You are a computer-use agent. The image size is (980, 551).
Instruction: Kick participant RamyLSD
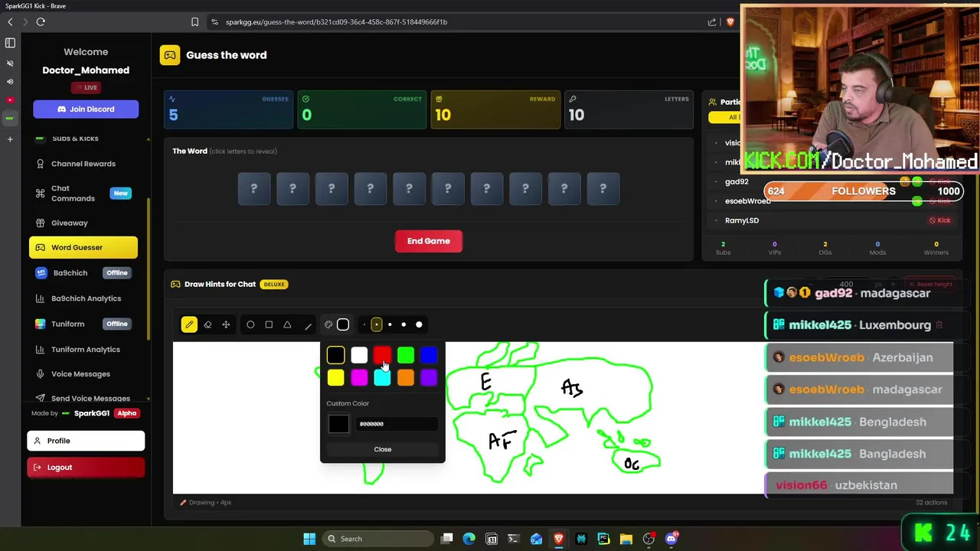coord(939,220)
